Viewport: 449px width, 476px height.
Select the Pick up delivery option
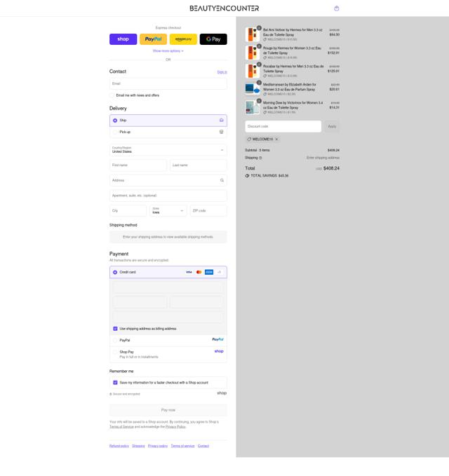point(168,132)
